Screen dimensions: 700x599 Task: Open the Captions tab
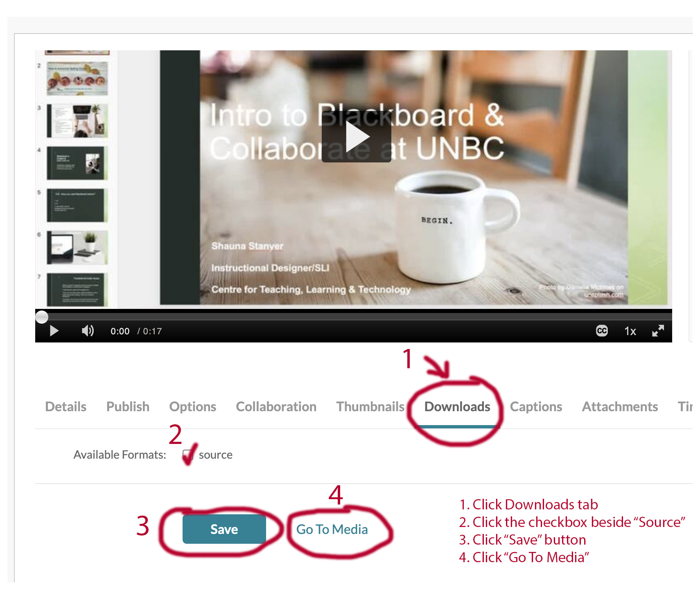[x=535, y=406]
